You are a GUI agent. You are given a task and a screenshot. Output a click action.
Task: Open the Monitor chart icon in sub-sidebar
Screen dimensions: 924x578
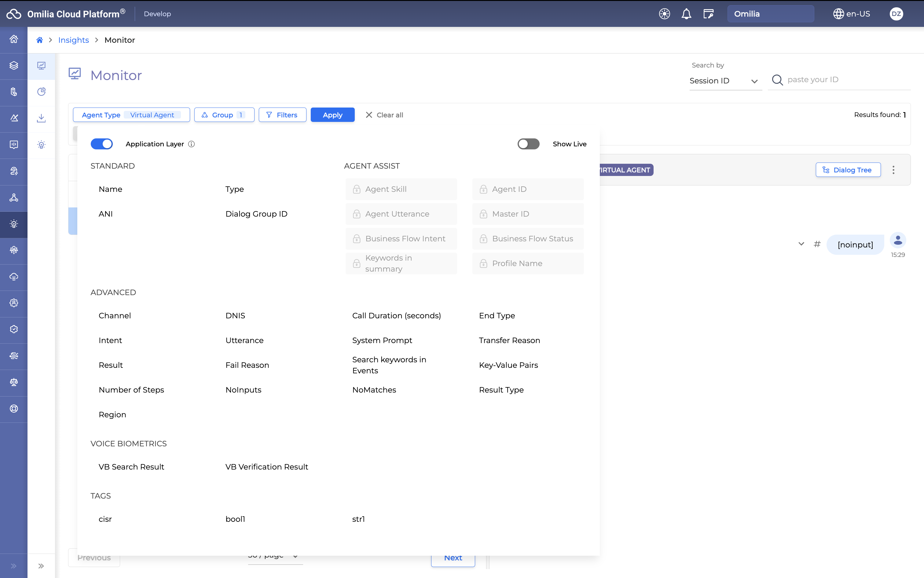click(41, 66)
